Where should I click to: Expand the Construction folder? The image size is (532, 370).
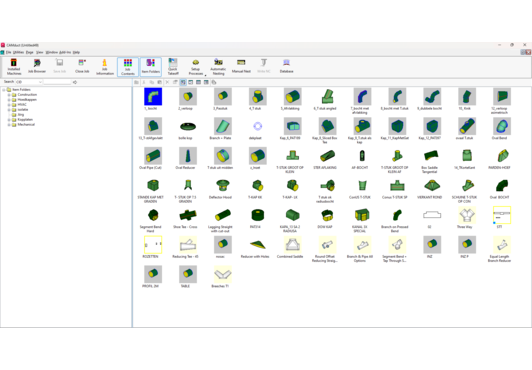(9, 95)
